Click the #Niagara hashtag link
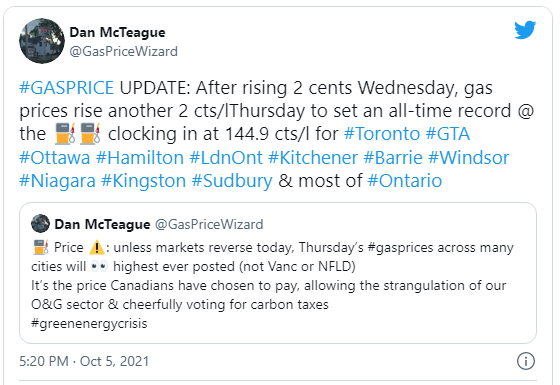 [58, 181]
